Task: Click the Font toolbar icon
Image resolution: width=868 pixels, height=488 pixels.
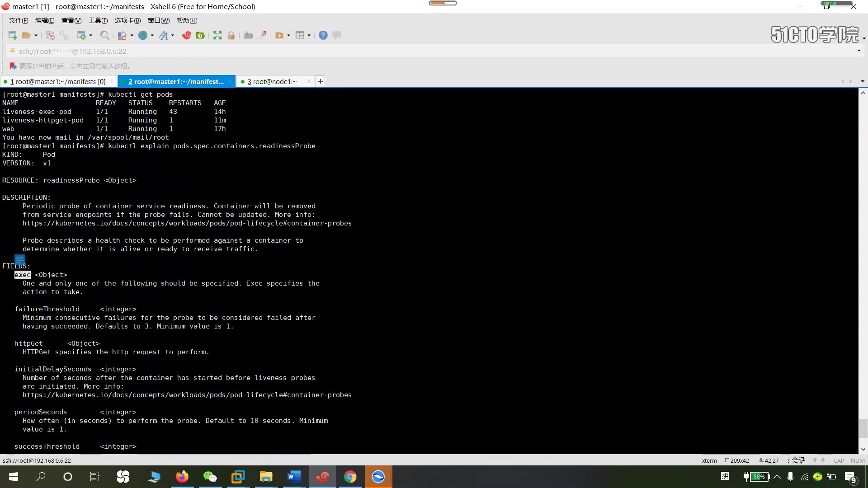Action: (163, 35)
